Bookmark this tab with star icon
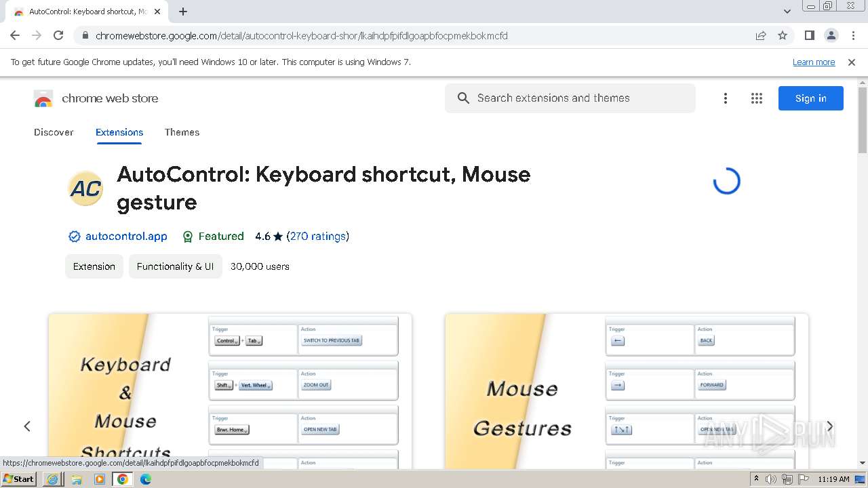This screenshot has height=488, width=868. (783, 36)
